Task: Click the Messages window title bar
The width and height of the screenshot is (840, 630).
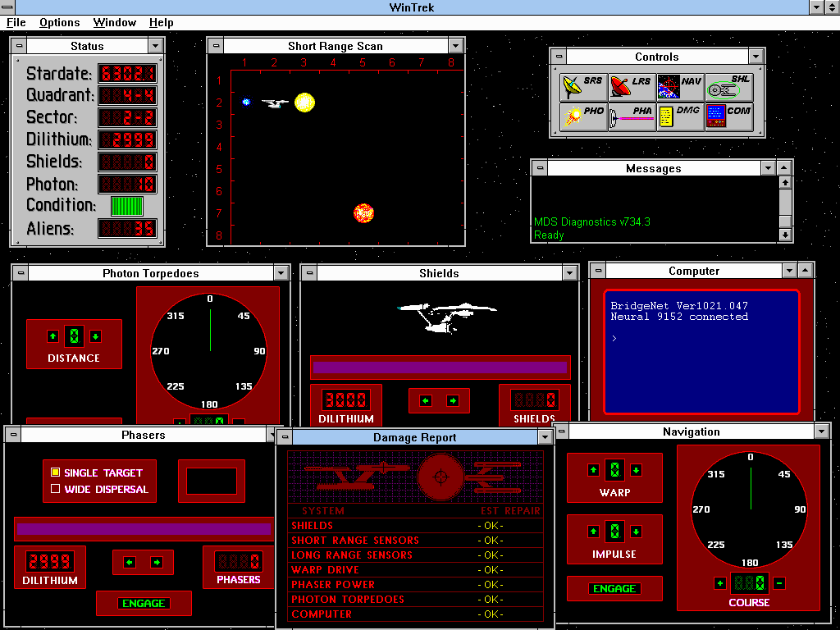Action: click(x=654, y=168)
